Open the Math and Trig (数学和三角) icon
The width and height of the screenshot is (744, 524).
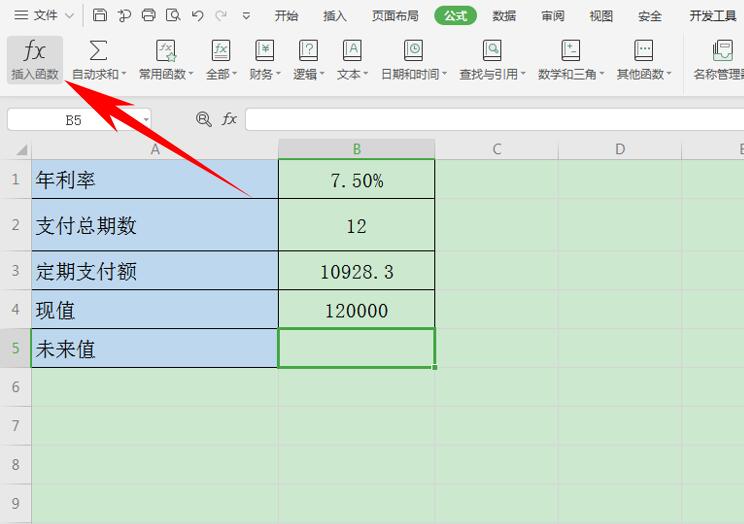point(570,50)
